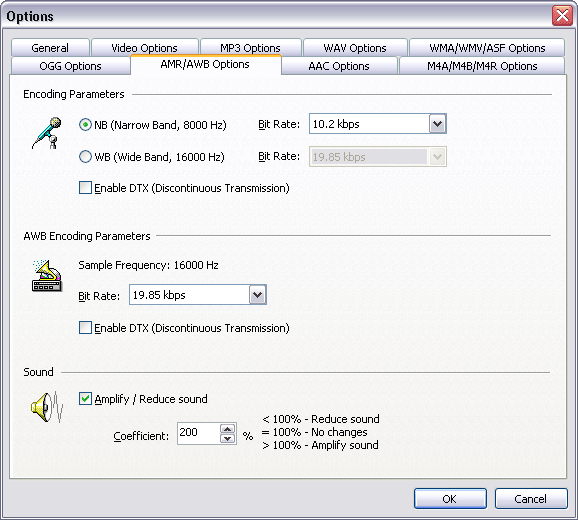Click the AWB encoder device icon
578x520 pixels.
point(47,276)
